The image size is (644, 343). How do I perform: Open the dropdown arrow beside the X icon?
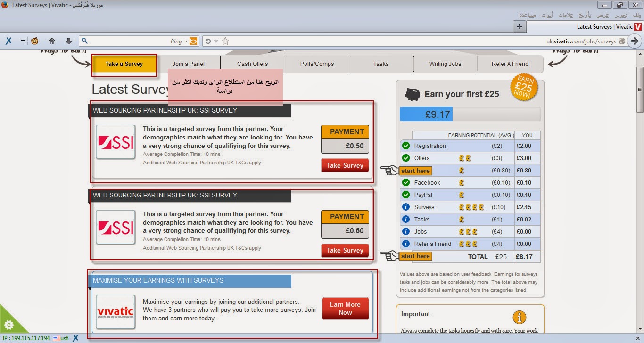coord(22,41)
